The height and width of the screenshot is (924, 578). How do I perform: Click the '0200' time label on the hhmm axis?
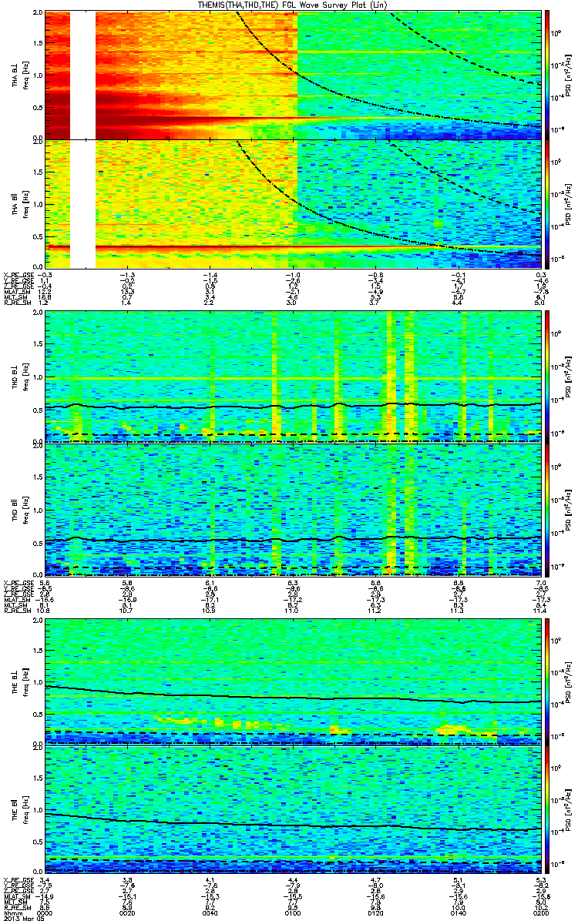tap(540, 912)
